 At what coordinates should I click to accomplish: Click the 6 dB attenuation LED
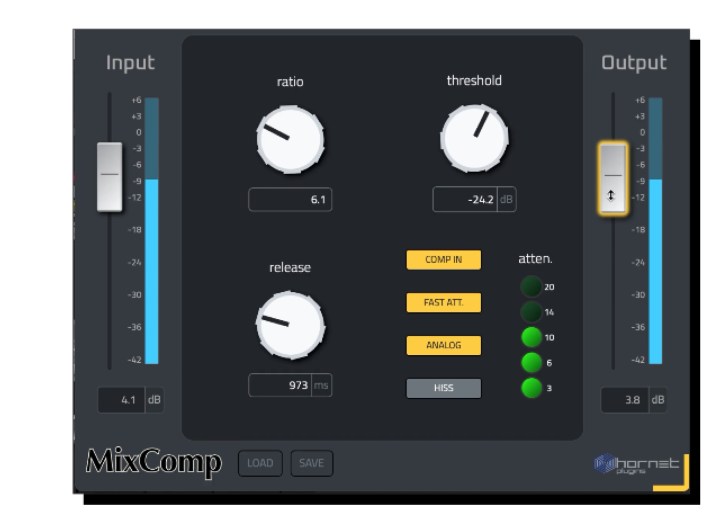(531, 362)
